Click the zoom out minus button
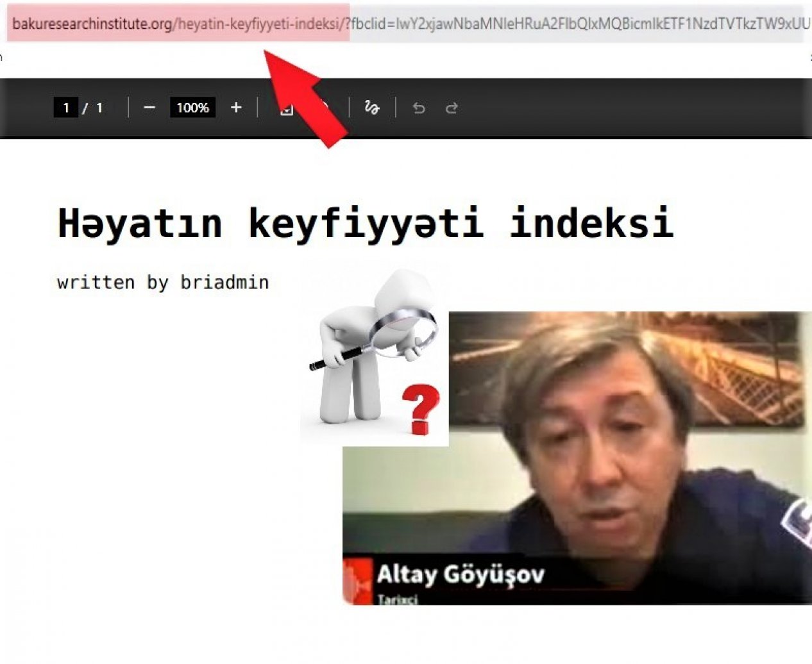This screenshot has height=664, width=812. point(149,108)
